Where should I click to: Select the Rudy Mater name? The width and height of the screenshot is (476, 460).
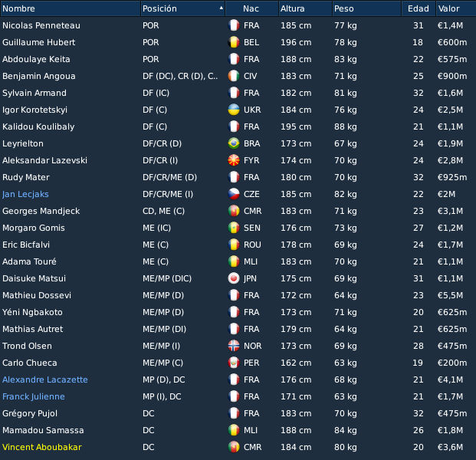pos(26,177)
